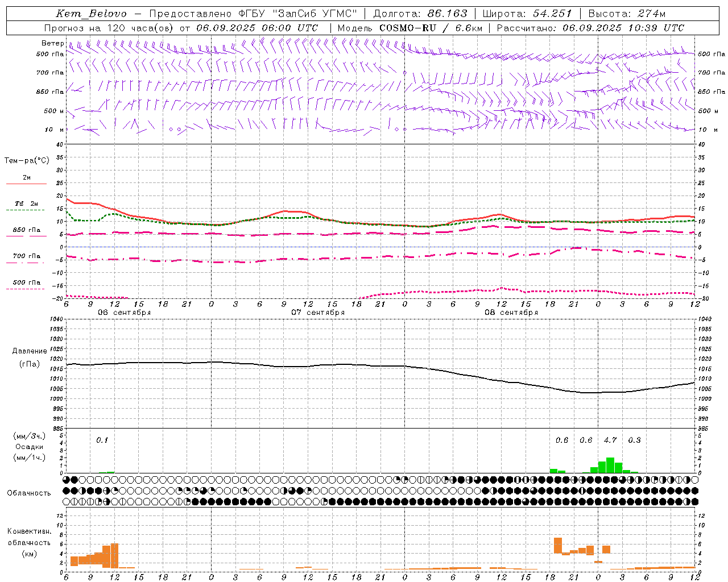The height and width of the screenshot is (582, 728).
Task: Select the Тем-ра(°C) axis title
Action: (x=27, y=161)
